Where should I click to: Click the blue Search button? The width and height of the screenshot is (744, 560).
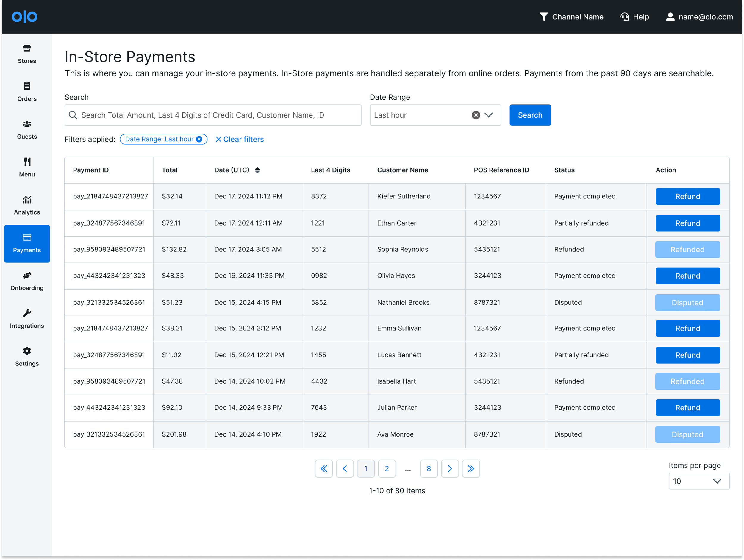(x=530, y=115)
